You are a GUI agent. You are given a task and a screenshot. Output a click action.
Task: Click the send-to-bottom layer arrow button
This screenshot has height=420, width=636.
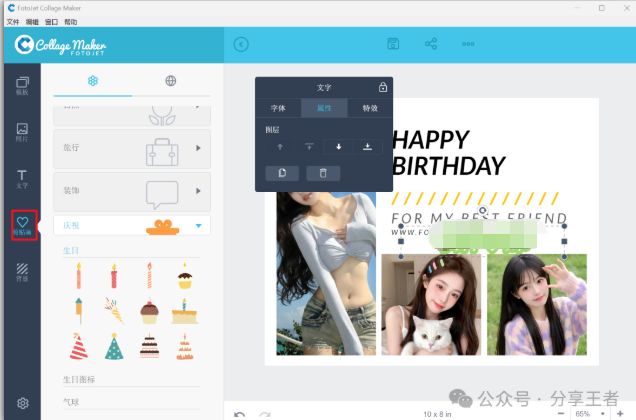[367, 147]
